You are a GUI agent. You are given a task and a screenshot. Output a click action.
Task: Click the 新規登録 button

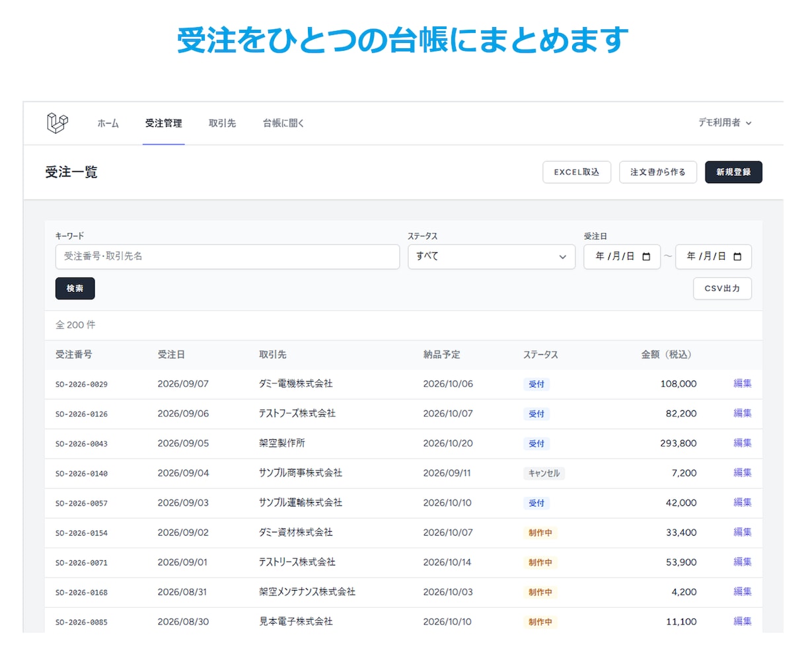tap(733, 172)
